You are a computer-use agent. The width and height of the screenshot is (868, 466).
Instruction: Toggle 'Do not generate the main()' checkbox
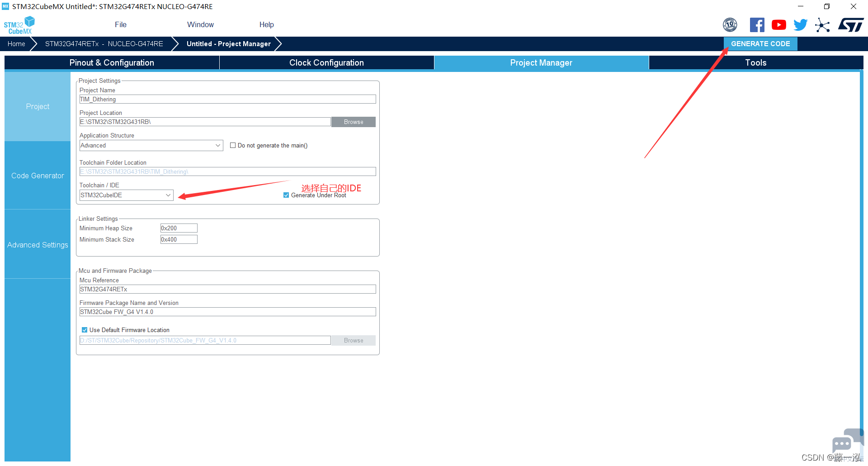coord(233,145)
